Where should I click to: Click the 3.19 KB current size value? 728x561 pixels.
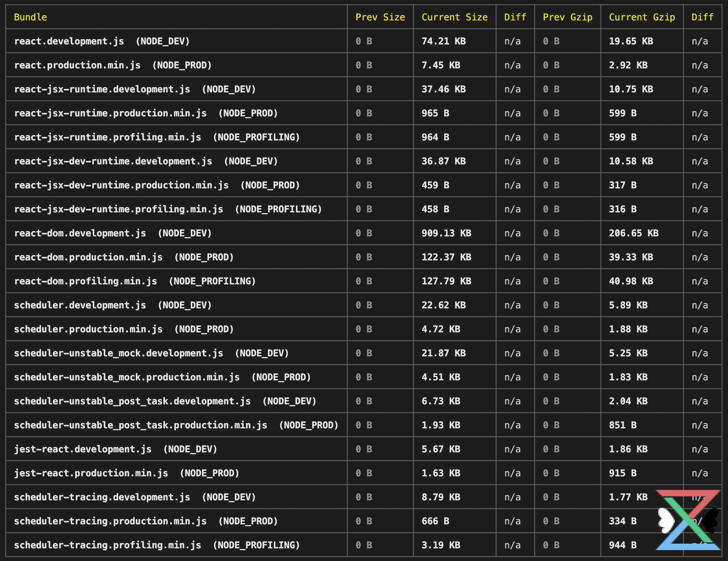[x=441, y=545]
